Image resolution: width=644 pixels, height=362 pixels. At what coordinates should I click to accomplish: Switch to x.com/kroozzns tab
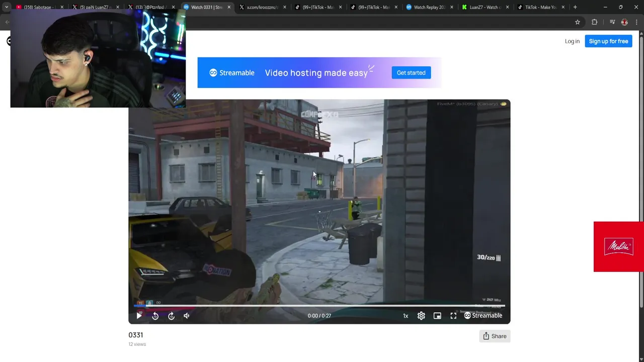262,7
